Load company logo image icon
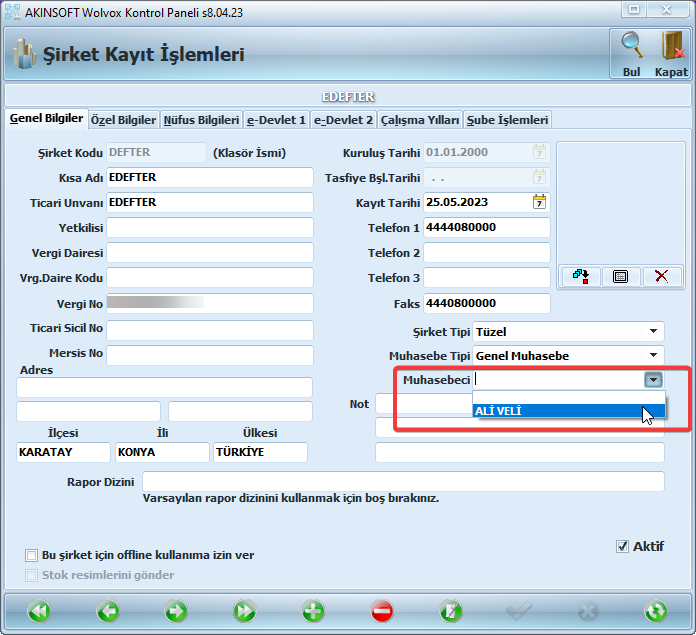 coord(580,276)
